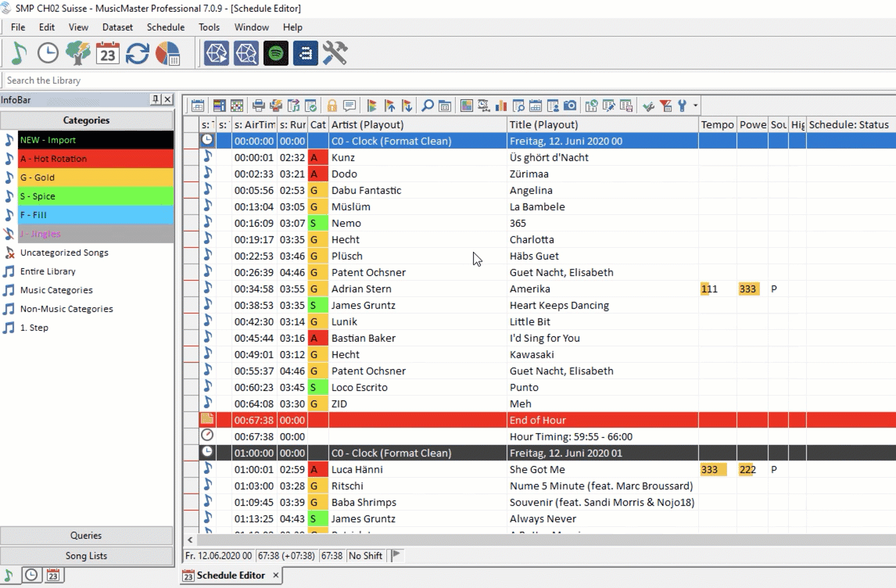
Task: Open the dropdown arrow after the blue wrench
Action: click(x=695, y=106)
